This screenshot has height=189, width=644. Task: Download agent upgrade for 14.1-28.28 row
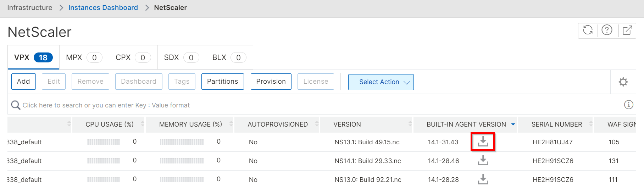tap(483, 179)
